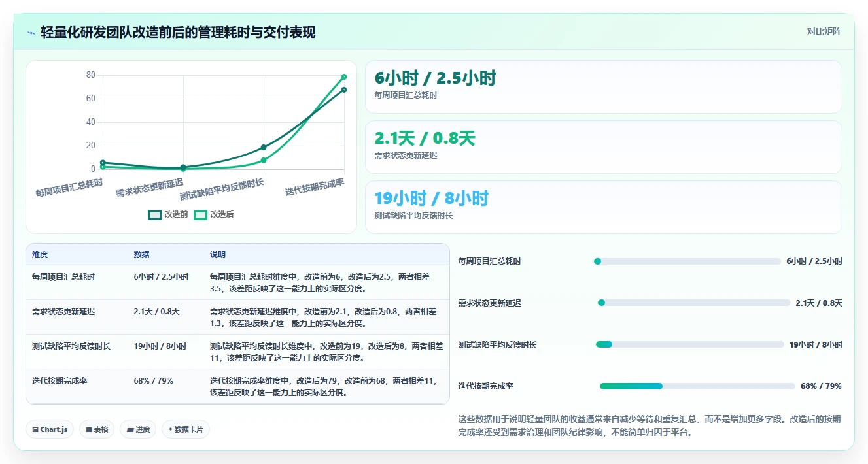Click table value 68% / 79%
Image resolution: width=868 pixels, height=464 pixels.
153,380
